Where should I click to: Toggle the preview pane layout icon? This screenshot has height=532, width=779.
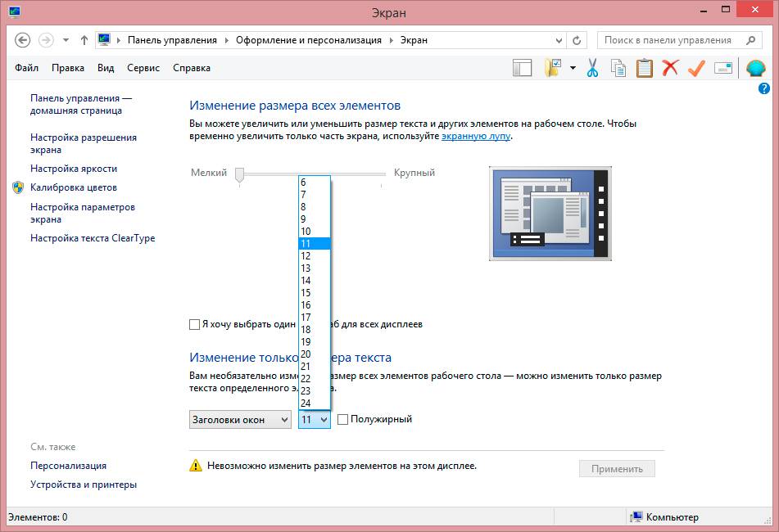point(522,68)
